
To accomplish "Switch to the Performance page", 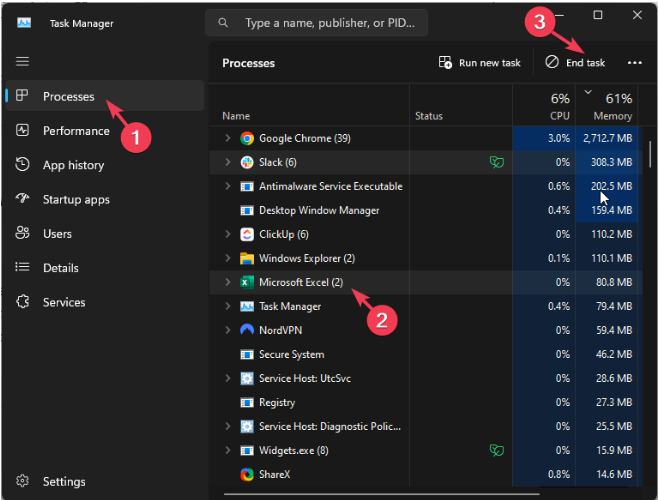I will tap(76, 131).
